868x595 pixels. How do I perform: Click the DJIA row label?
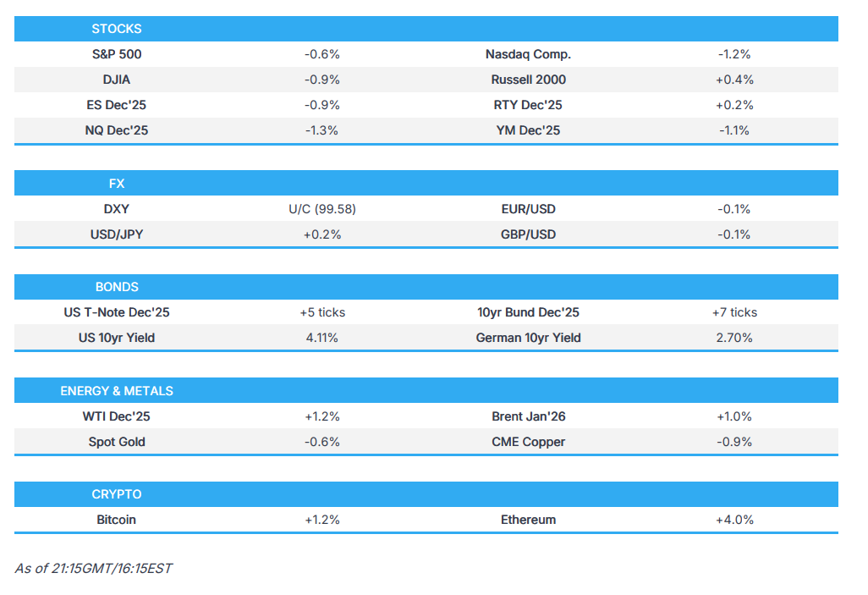tap(117, 80)
